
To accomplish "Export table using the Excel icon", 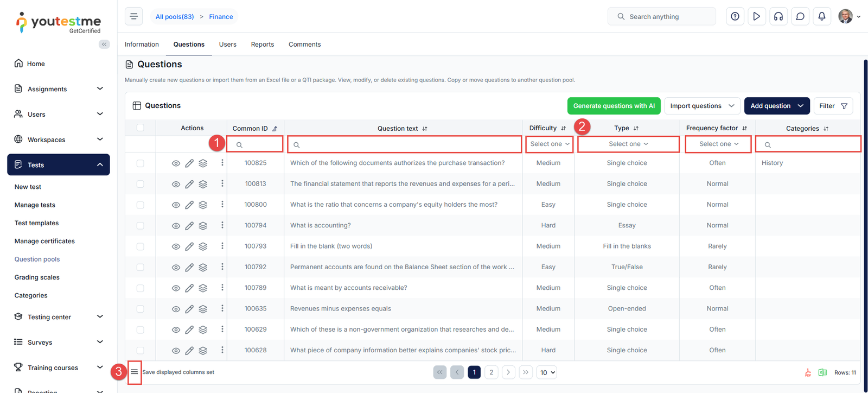I will click(x=822, y=372).
